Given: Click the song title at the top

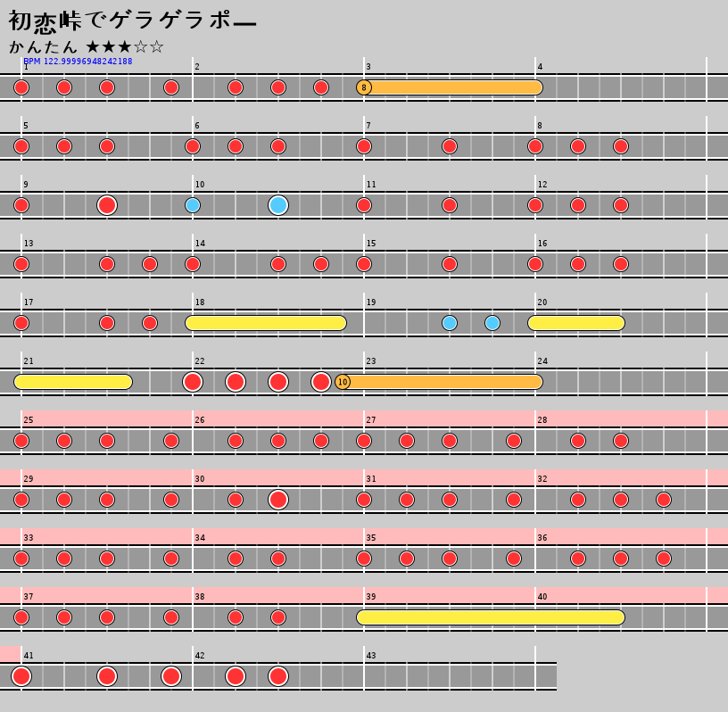Looking at the screenshot, I should 132,21.
